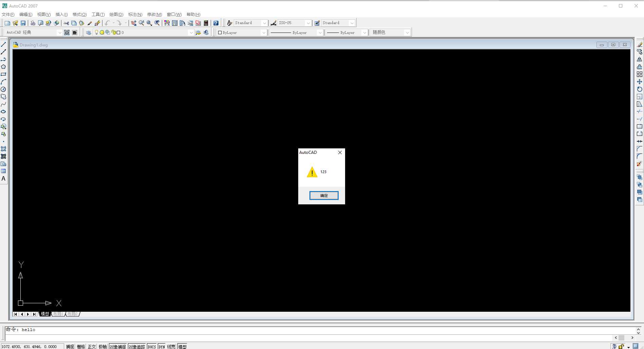
Task: Open the 绘图(D) menu
Action: [116, 14]
